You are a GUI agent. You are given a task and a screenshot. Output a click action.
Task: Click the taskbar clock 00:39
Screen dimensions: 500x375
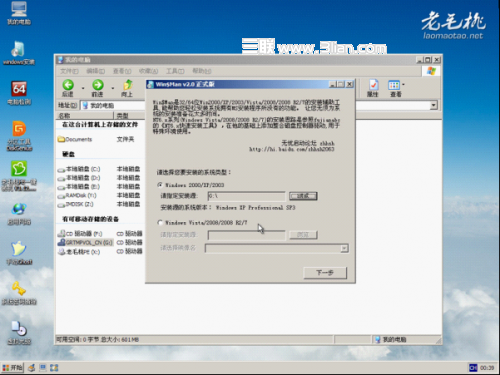pyautogui.click(x=487, y=368)
